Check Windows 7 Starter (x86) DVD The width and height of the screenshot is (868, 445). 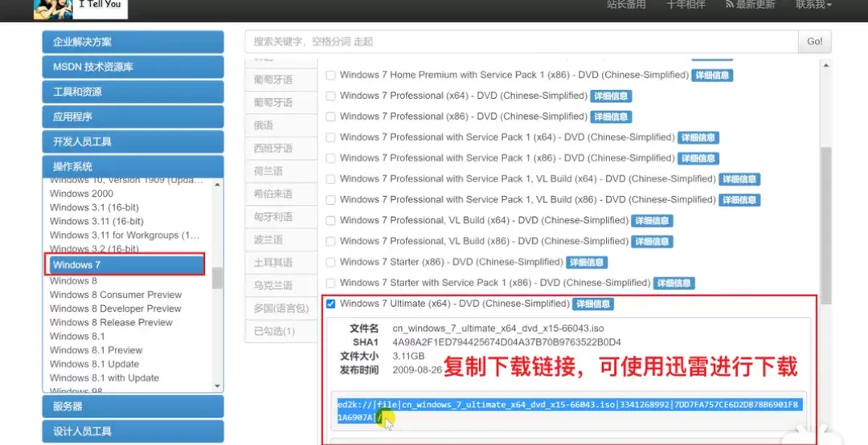click(330, 263)
